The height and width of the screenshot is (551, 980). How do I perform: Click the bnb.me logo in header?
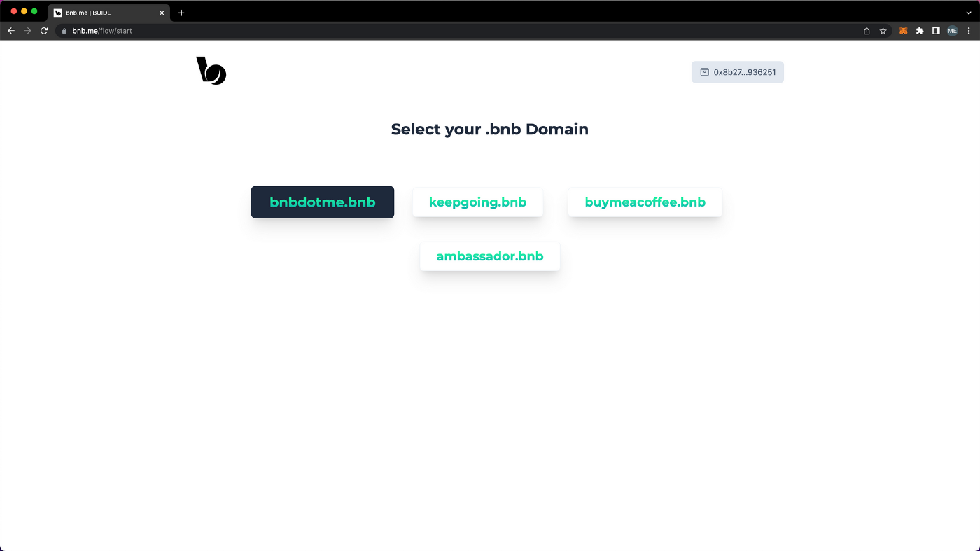tap(211, 71)
